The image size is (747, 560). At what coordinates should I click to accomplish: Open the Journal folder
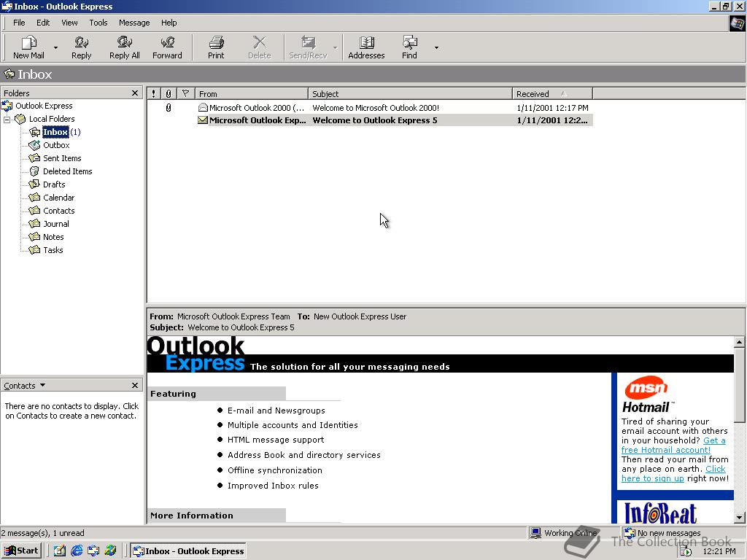55,224
